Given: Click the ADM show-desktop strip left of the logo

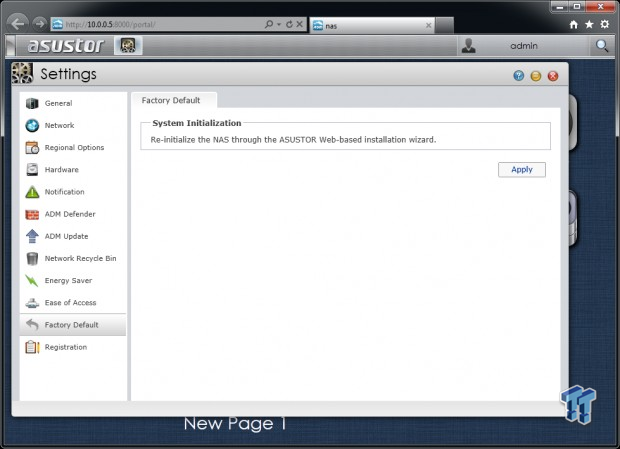Looking at the screenshot, I should point(11,45).
